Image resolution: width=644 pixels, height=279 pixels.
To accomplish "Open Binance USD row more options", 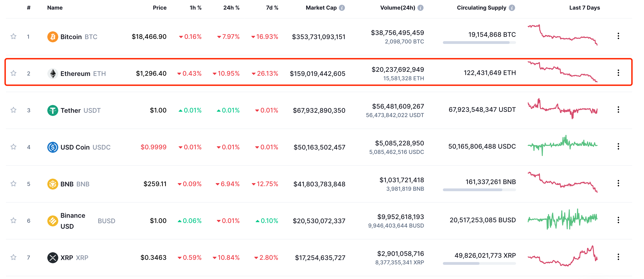I will pyautogui.click(x=618, y=220).
